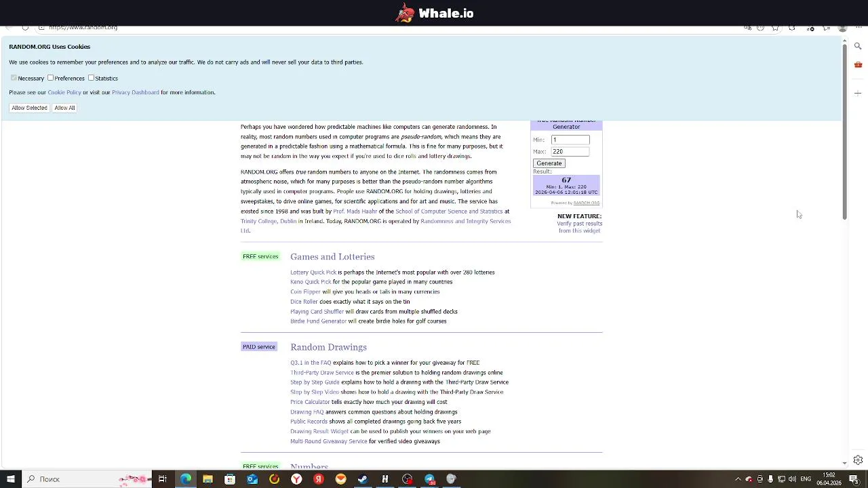
Task: Open Coin Flipper link
Action: pyautogui.click(x=305, y=292)
